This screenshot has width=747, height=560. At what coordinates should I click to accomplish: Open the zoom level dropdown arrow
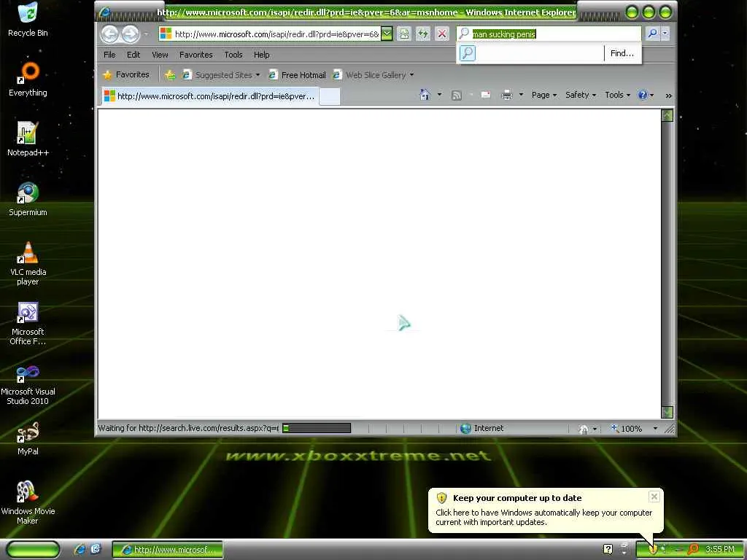click(x=655, y=429)
